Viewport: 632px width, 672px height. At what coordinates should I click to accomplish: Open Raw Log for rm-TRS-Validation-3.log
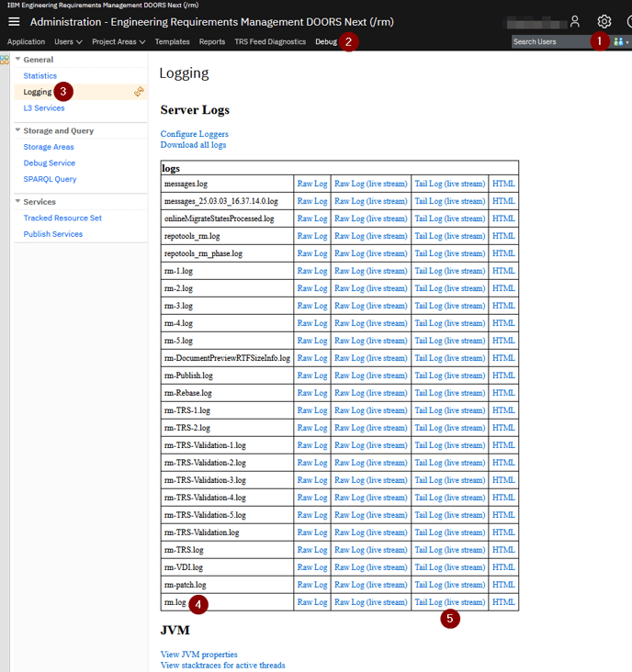pyautogui.click(x=312, y=480)
